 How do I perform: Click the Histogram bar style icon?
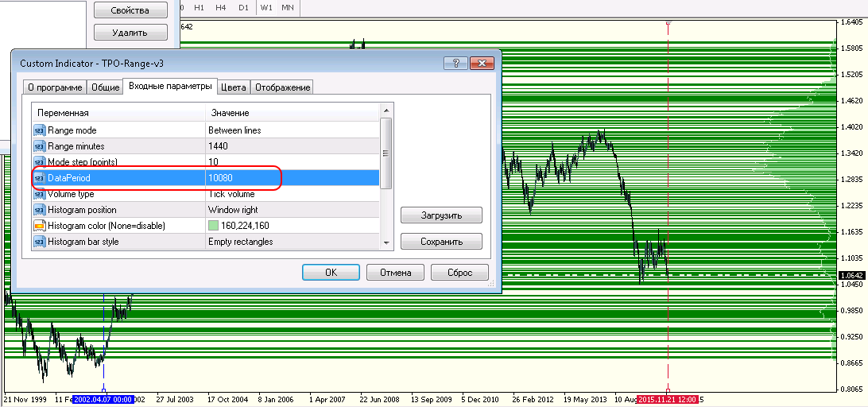pos(39,242)
